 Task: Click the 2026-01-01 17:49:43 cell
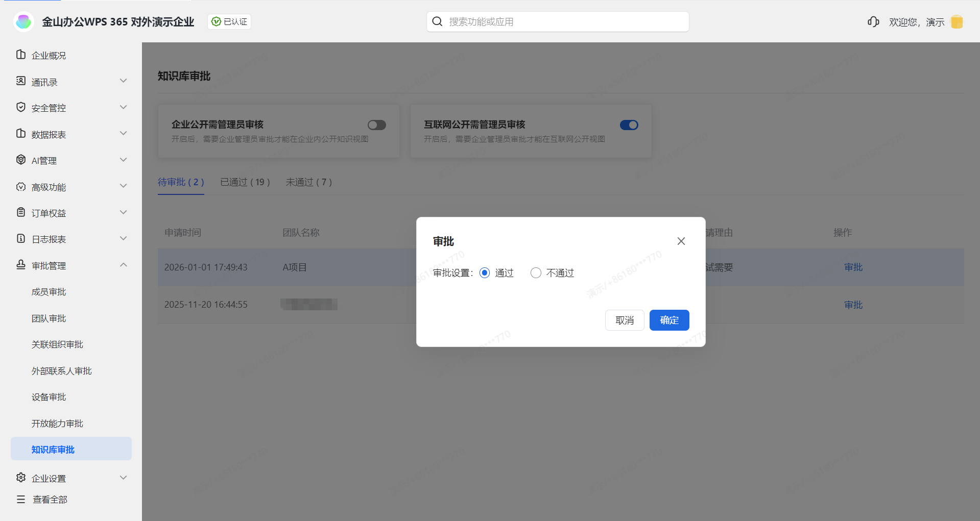pos(206,267)
